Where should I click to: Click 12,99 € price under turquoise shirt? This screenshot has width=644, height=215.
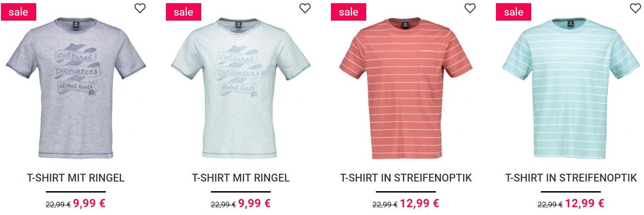tap(584, 203)
